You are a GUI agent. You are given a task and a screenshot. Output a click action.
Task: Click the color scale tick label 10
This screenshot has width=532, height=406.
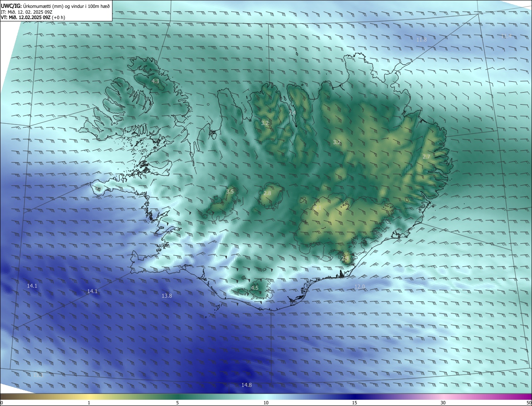[x=266, y=403]
